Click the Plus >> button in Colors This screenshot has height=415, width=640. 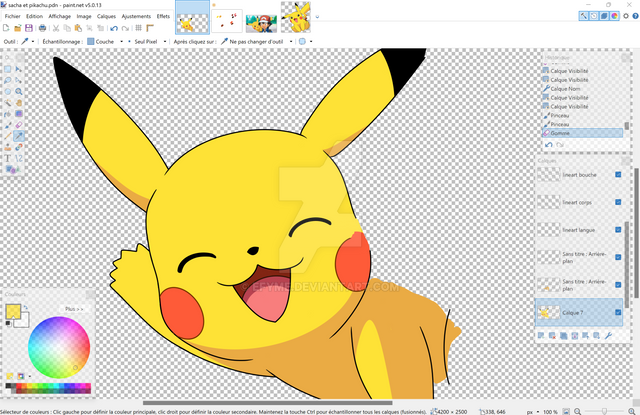point(74,309)
